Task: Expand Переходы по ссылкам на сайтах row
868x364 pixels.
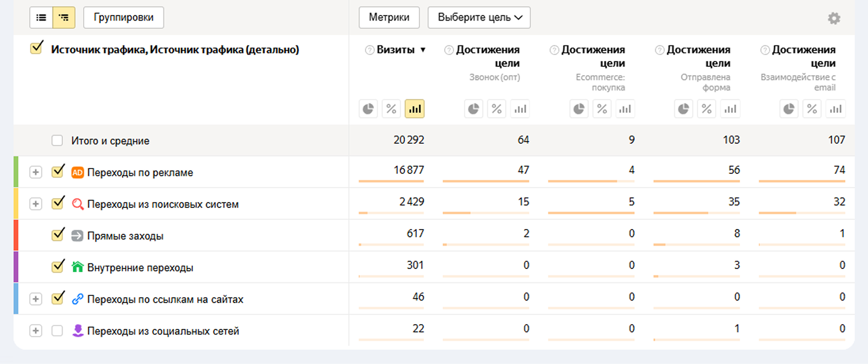Action: click(x=36, y=299)
